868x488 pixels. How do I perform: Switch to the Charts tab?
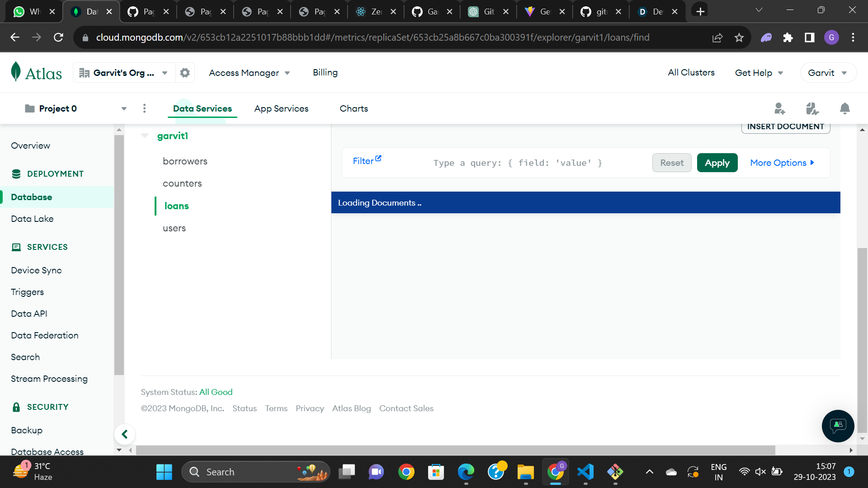pos(354,108)
